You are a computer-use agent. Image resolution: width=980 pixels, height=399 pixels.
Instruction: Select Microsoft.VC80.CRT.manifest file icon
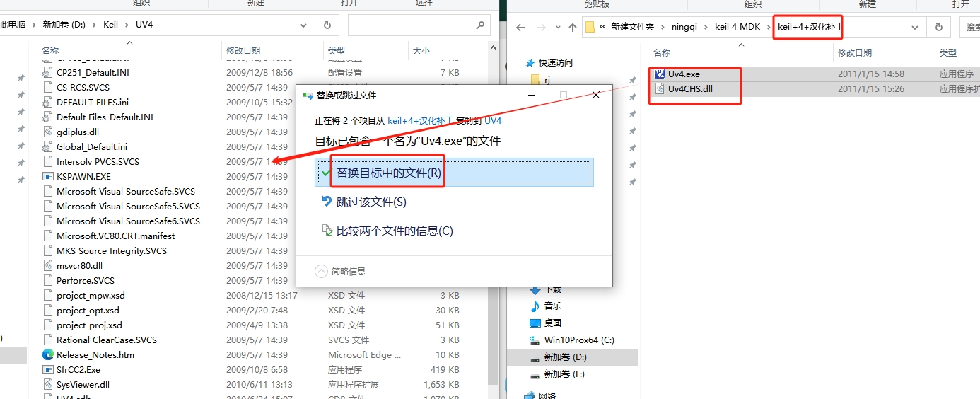pyautogui.click(x=47, y=236)
